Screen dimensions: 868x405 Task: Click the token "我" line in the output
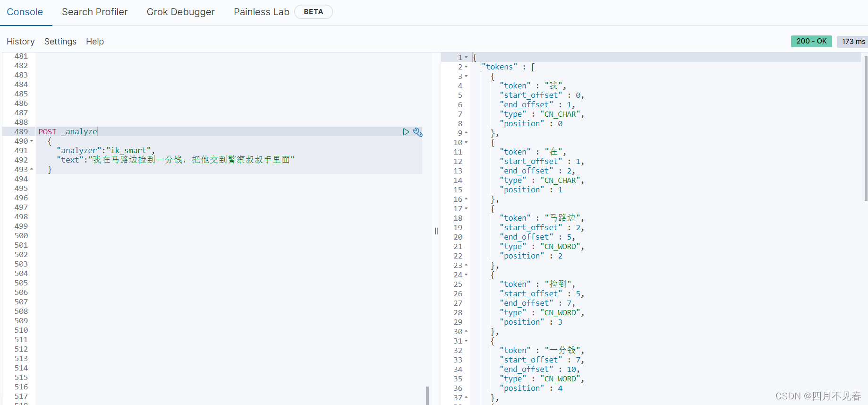click(533, 86)
